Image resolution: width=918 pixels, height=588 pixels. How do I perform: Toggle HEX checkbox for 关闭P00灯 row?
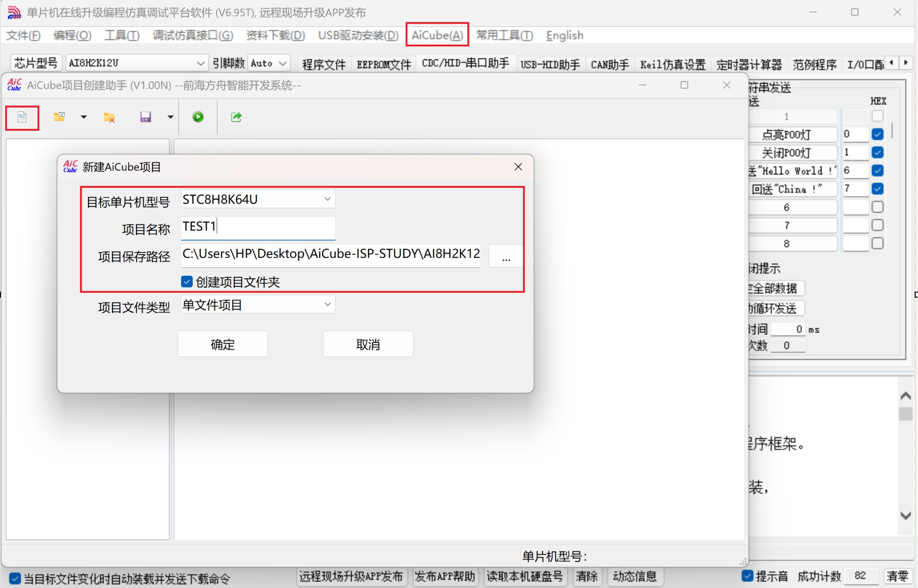coord(877,152)
